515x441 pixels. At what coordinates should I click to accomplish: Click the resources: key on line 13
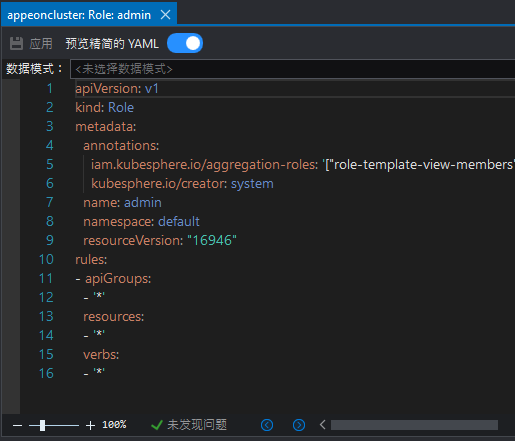(x=114, y=317)
